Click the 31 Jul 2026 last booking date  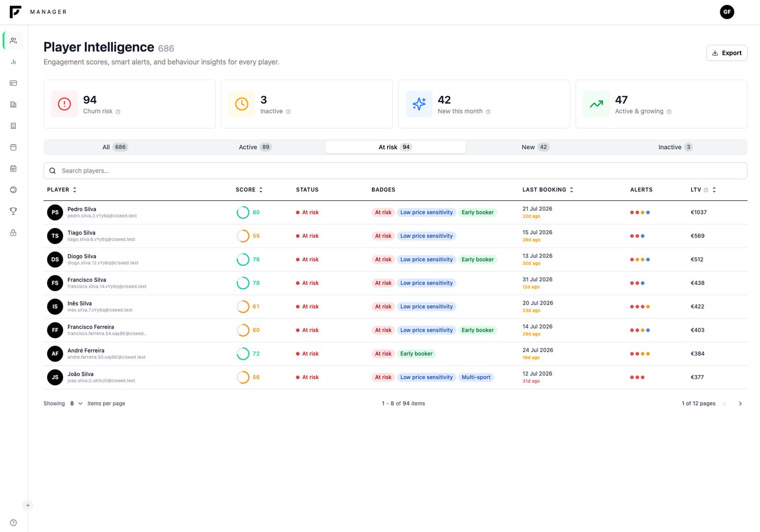click(x=537, y=280)
